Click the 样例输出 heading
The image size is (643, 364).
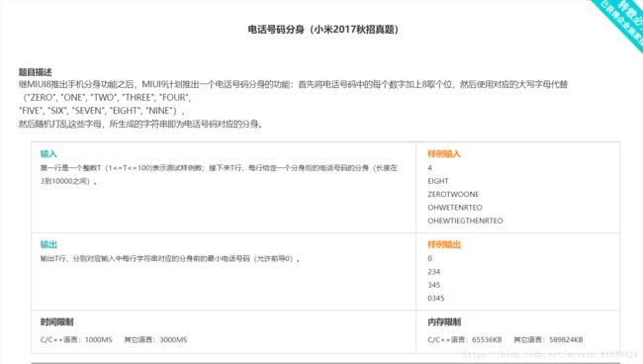click(444, 244)
